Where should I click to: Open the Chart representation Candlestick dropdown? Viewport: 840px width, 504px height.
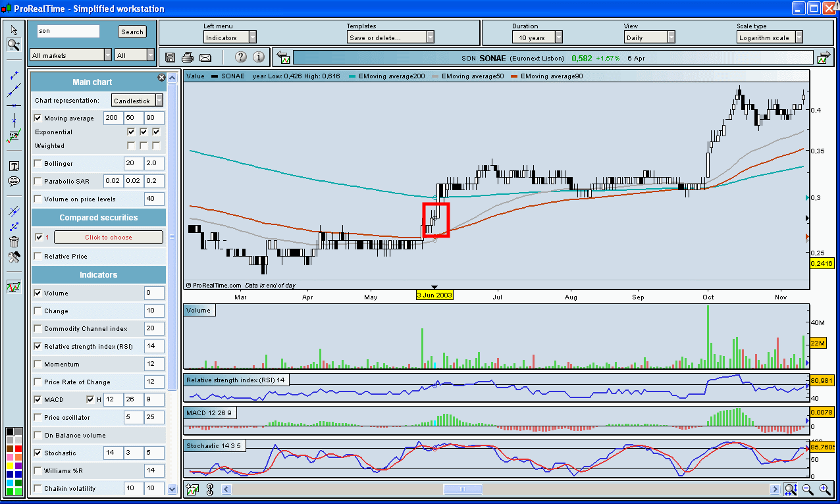[x=138, y=101]
